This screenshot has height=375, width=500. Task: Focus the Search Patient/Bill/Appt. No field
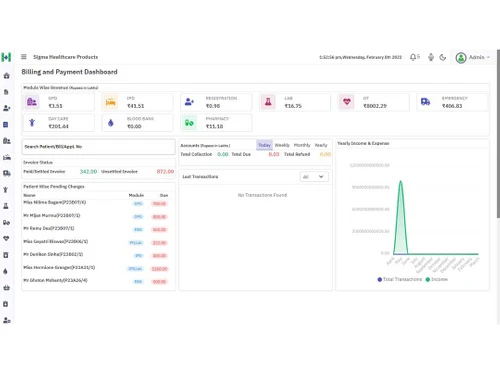(98, 147)
